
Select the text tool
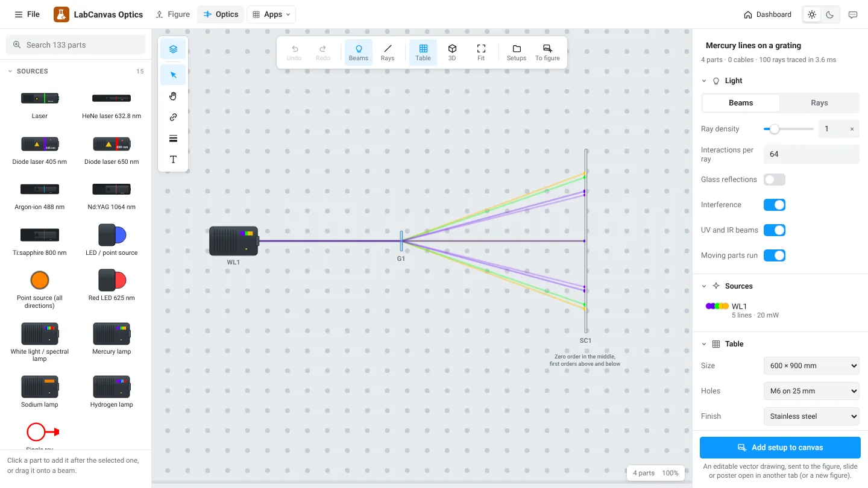[x=173, y=160]
